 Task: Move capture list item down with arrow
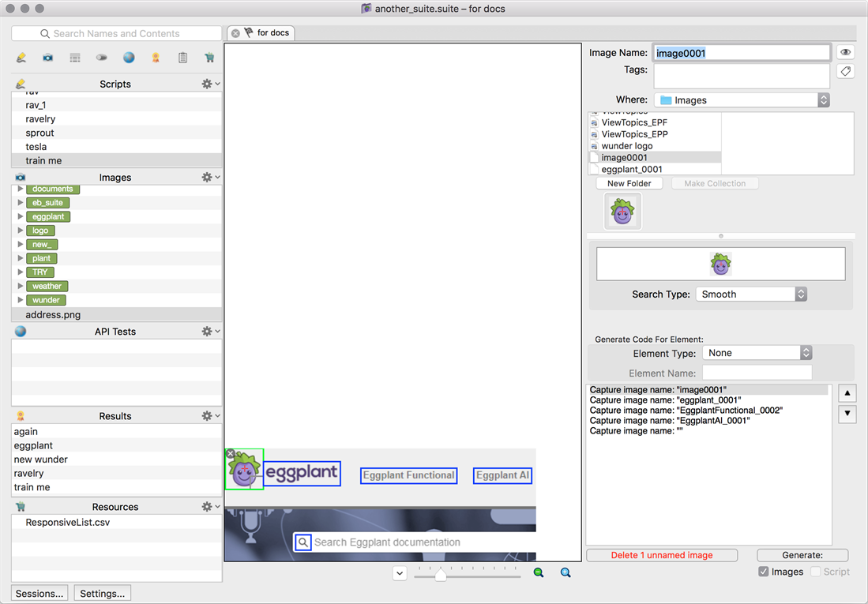tap(847, 414)
